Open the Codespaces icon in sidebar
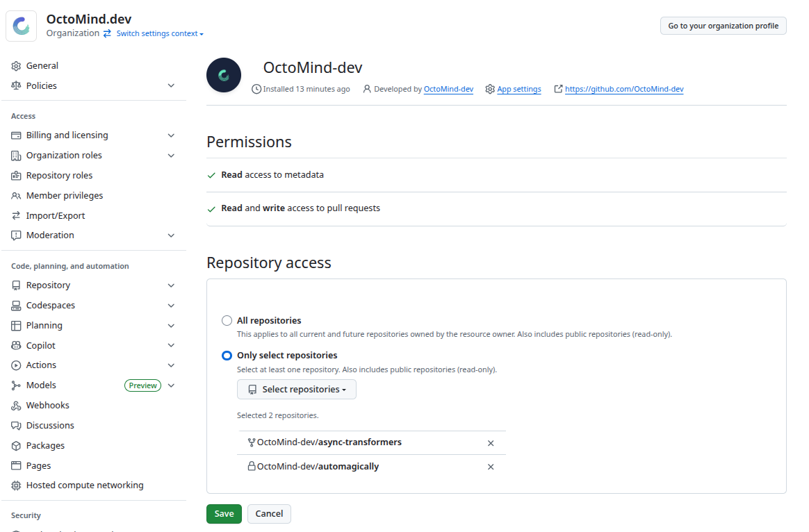This screenshot has height=532, width=809. 16,305
